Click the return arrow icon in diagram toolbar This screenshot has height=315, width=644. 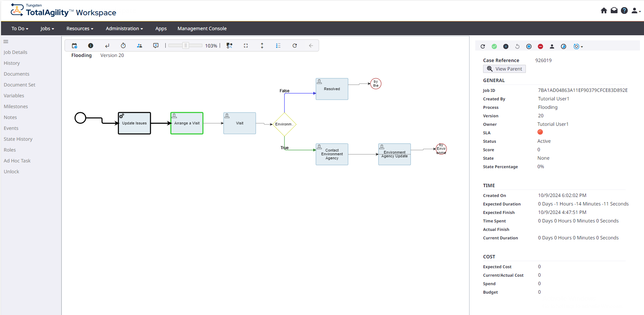point(107,46)
